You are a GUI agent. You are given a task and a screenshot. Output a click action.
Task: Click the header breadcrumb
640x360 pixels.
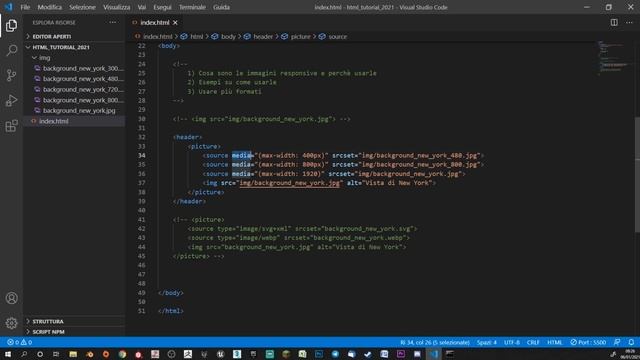point(259,36)
